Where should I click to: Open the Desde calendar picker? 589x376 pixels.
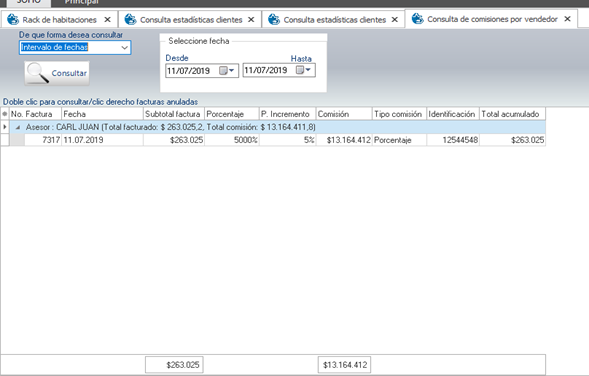tap(227, 71)
